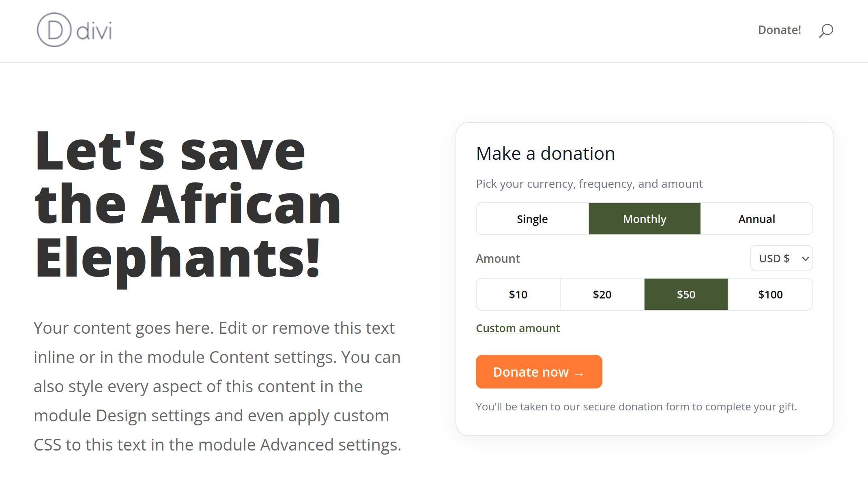Click the chevron arrow in currency selector

[806, 259]
